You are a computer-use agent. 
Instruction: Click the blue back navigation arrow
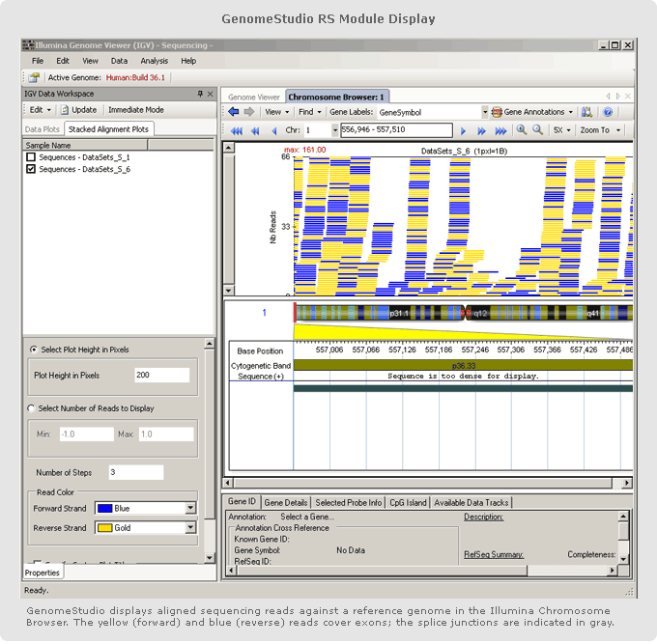234,112
